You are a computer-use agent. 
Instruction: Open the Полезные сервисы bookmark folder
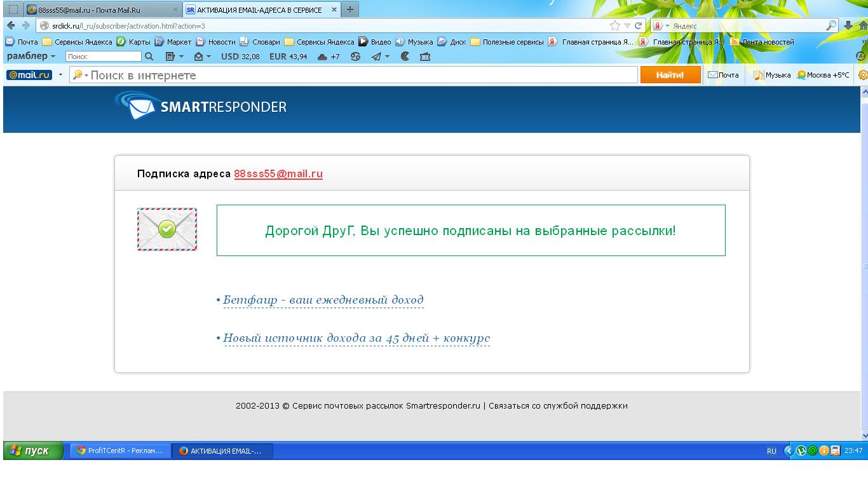(x=507, y=42)
